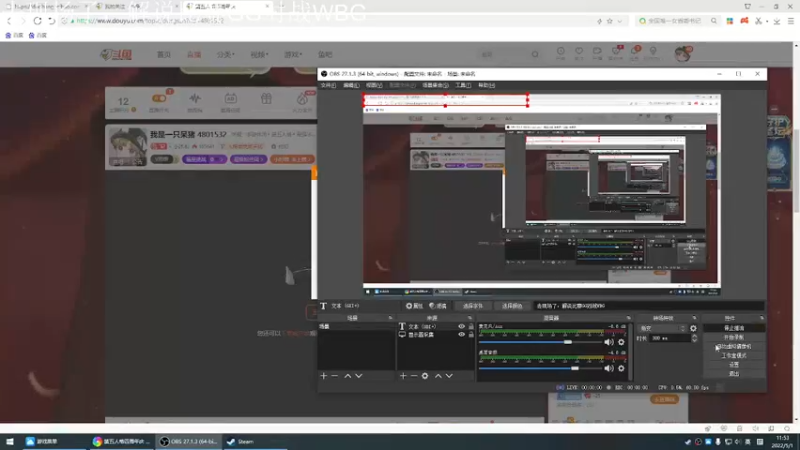Open the 编辑 menu in OBS
The height and width of the screenshot is (450, 800).
pos(351,85)
